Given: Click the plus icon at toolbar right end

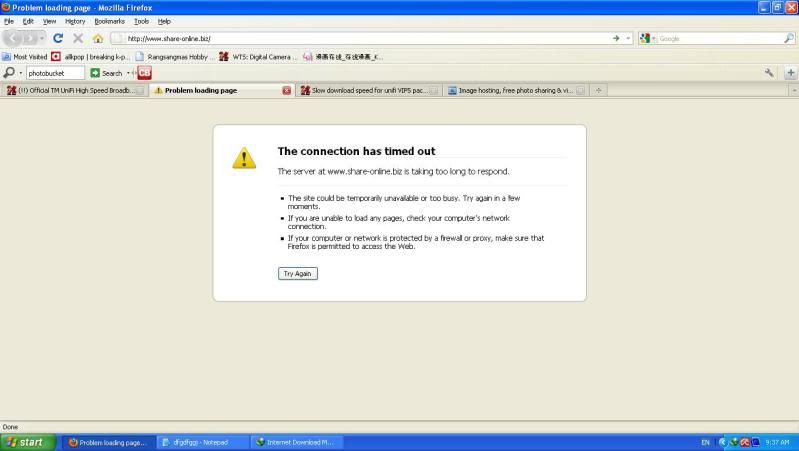Looking at the screenshot, I should coord(790,73).
